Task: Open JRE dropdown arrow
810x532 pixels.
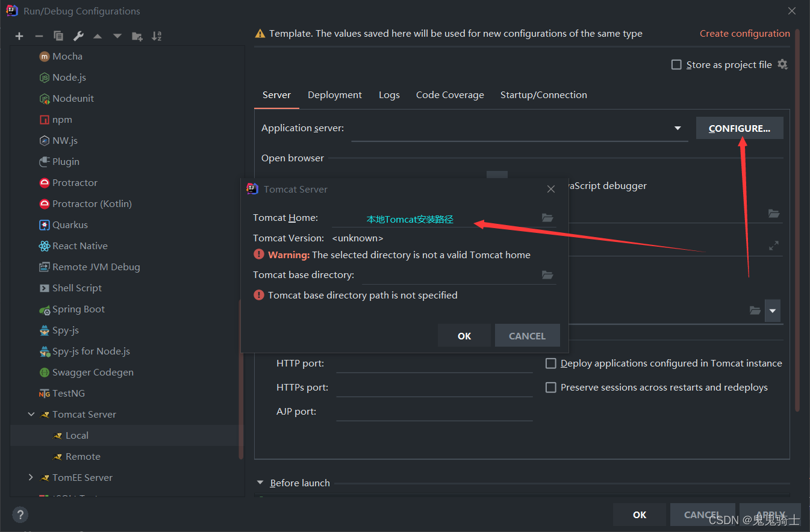Action: coord(773,311)
